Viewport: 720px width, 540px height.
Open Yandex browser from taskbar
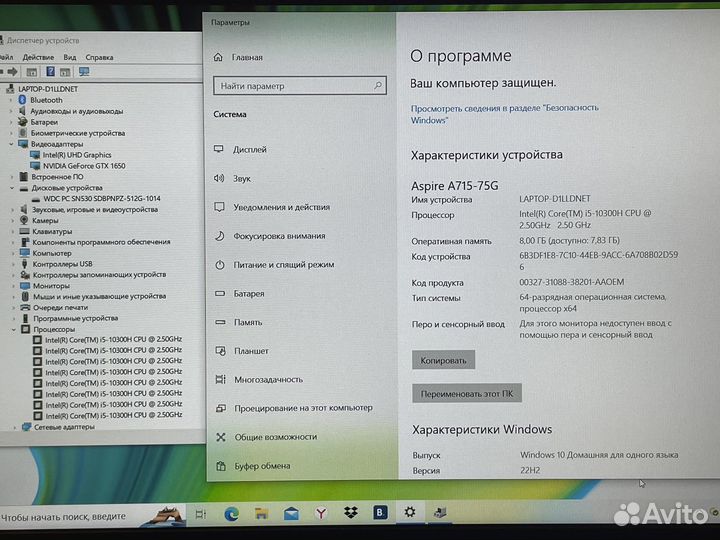click(321, 513)
